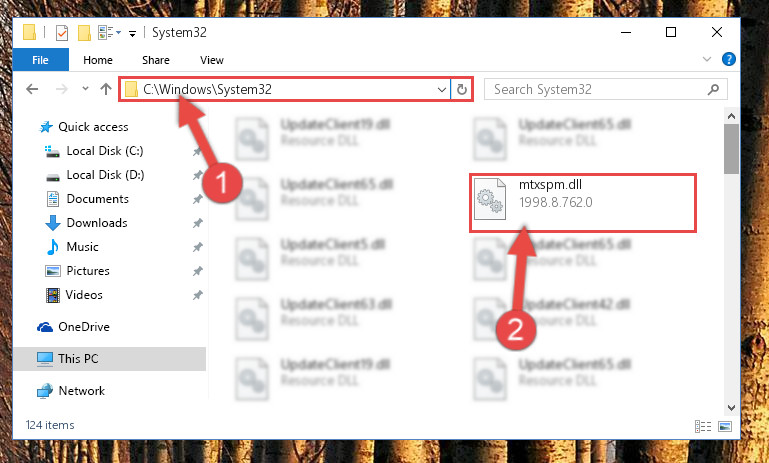This screenshot has height=463, width=769.
Task: Open the File menu
Action: (x=40, y=60)
